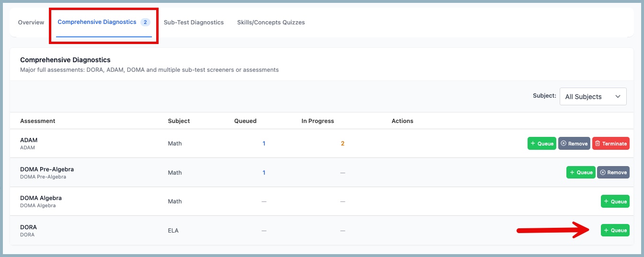Image resolution: width=644 pixels, height=257 pixels.
Task: Queue the DOMA Algebra assessment
Action: 615,201
